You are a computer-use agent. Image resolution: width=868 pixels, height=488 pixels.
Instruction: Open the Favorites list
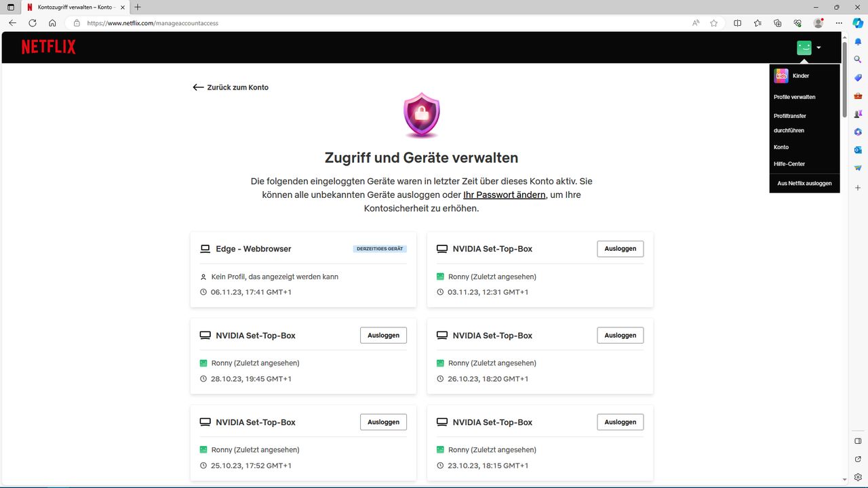(757, 22)
